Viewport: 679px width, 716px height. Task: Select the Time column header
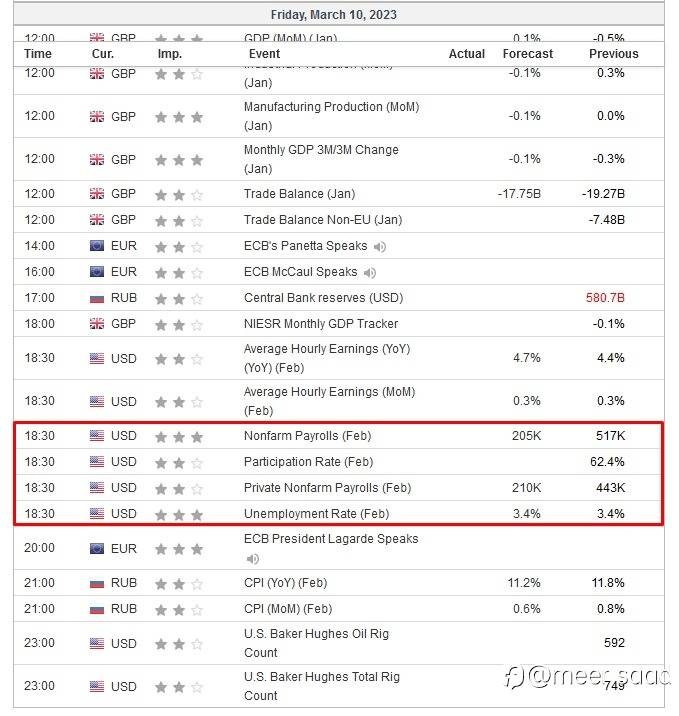click(x=38, y=54)
